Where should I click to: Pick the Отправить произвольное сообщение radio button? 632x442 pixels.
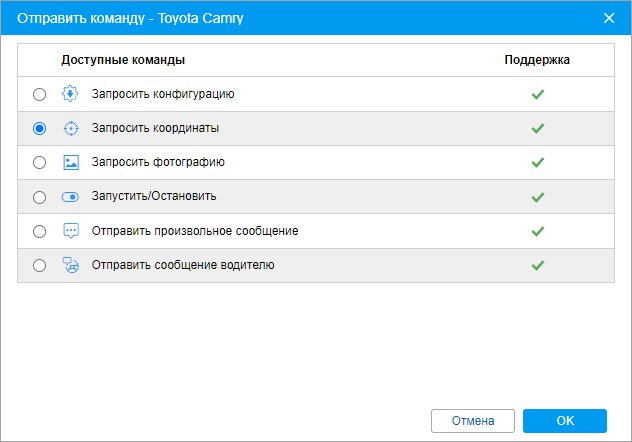tap(40, 231)
